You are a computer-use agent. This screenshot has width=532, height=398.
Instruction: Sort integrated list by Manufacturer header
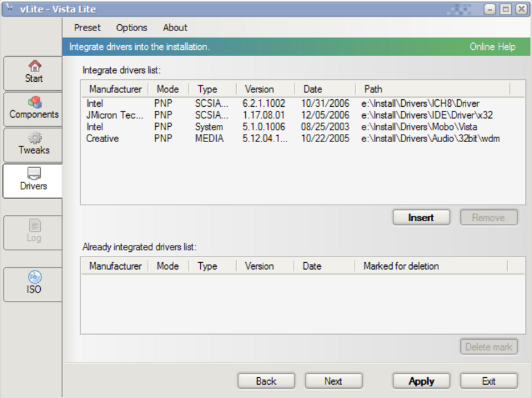point(116,266)
